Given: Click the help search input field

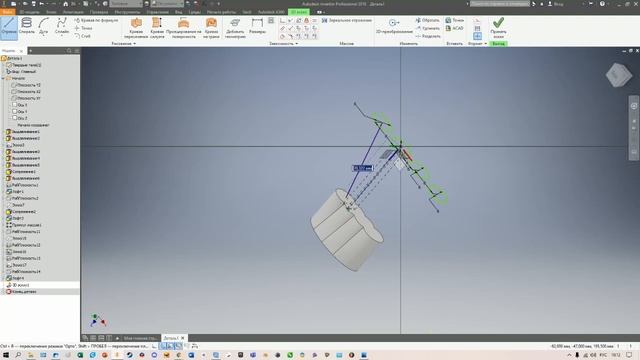Looking at the screenshot, I should (500, 4).
